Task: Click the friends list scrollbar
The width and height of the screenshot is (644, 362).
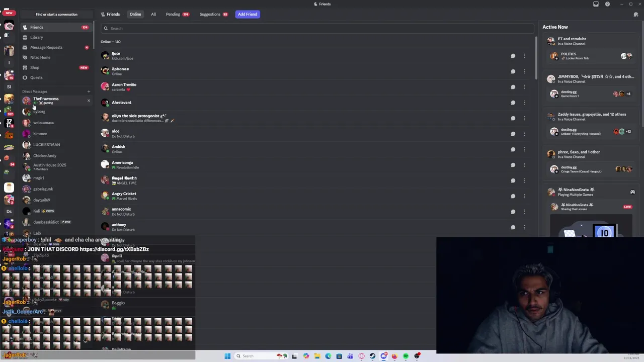Action: [x=536, y=57]
